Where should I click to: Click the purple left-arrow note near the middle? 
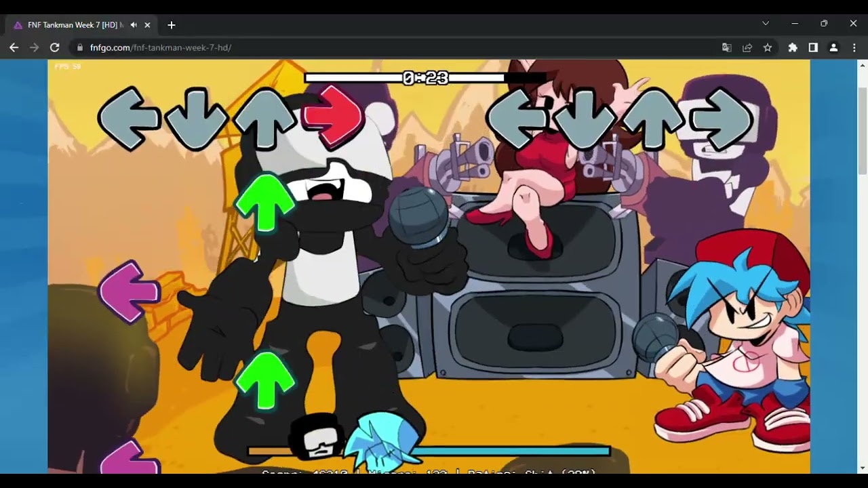point(129,292)
